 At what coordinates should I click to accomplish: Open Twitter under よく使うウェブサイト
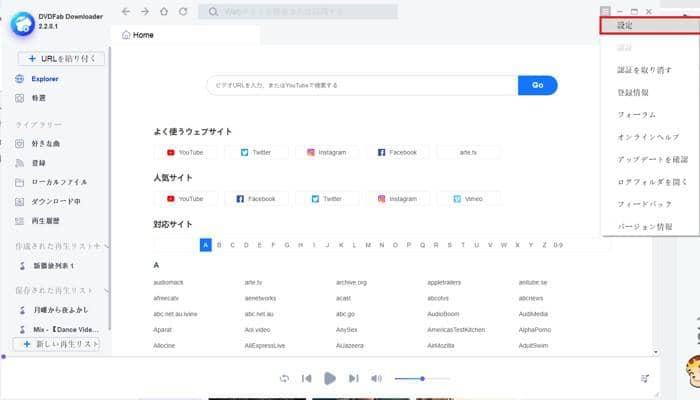point(256,152)
